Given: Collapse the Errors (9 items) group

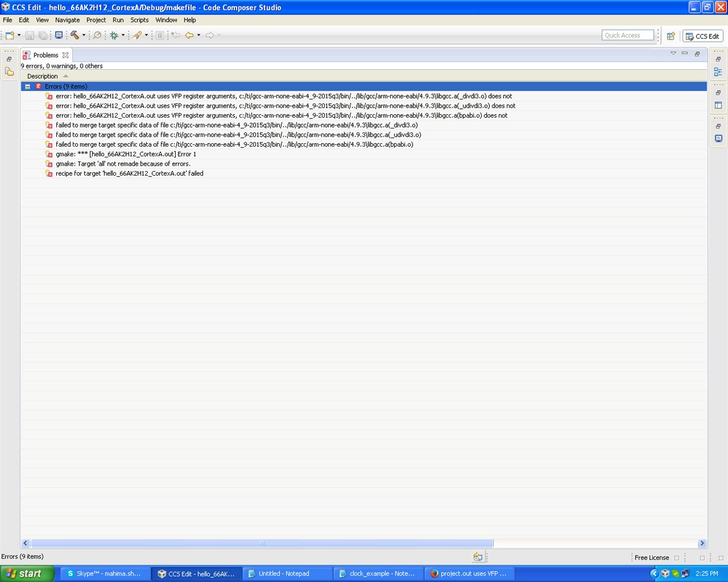Looking at the screenshot, I should 27,86.
